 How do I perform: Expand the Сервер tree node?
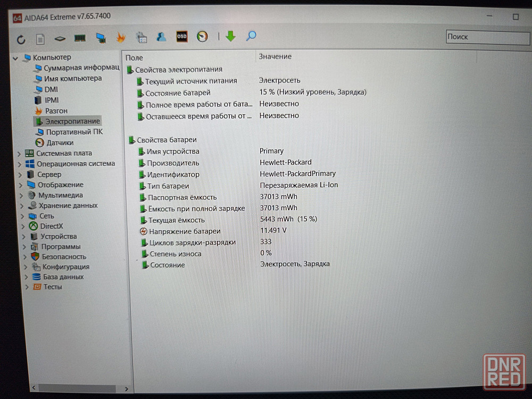pos(20,174)
